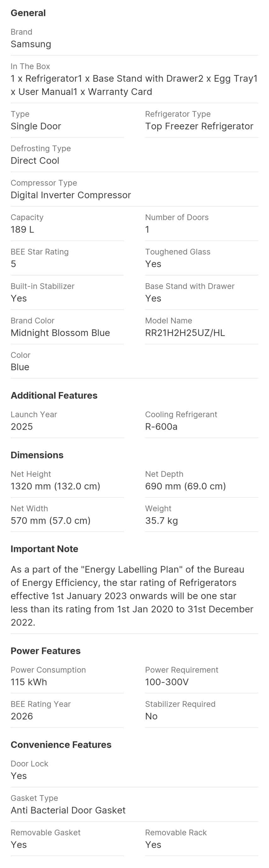The width and height of the screenshot is (269, 868).
Task: Click Digital Inverter Compressor text
Action: coord(71,195)
